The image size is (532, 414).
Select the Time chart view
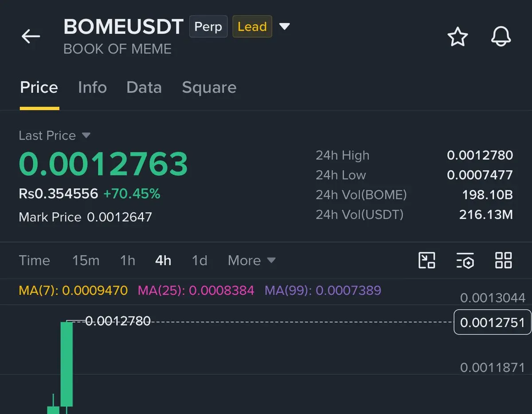[34, 260]
